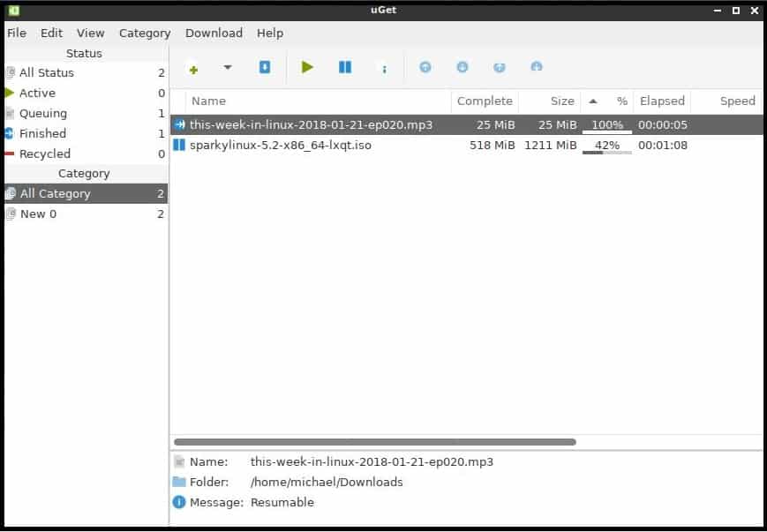Select the New 0 category
This screenshot has width=767, height=532.
tap(86, 214)
